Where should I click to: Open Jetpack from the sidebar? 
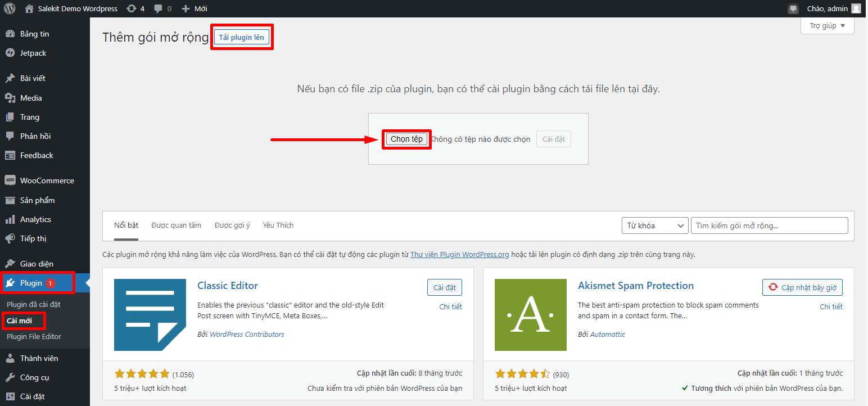point(33,53)
